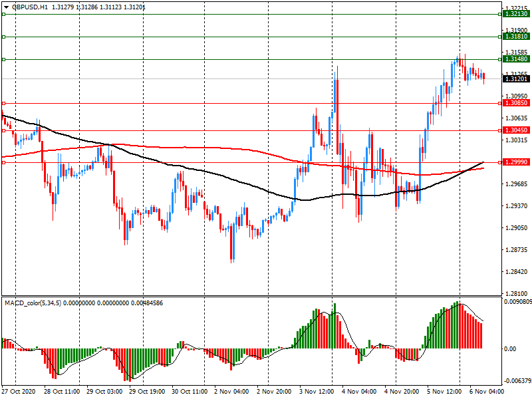Click time axis label 29 Oct 03:00
This screenshot has height=399, width=532.
(x=104, y=392)
